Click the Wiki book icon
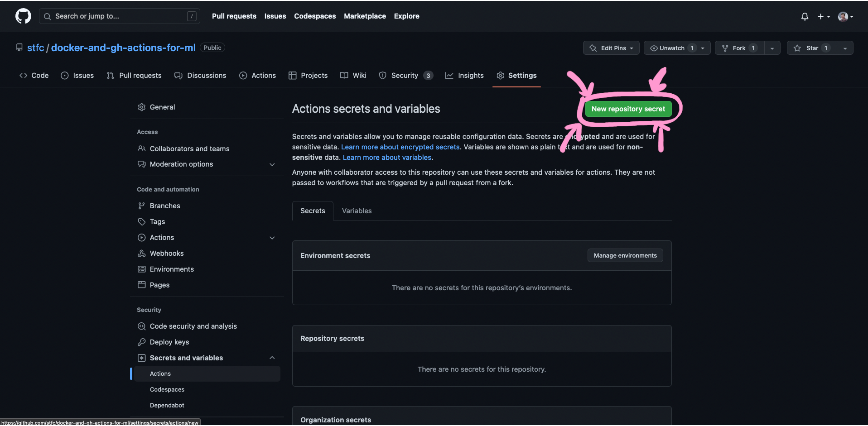The height and width of the screenshot is (426, 868). click(x=344, y=75)
